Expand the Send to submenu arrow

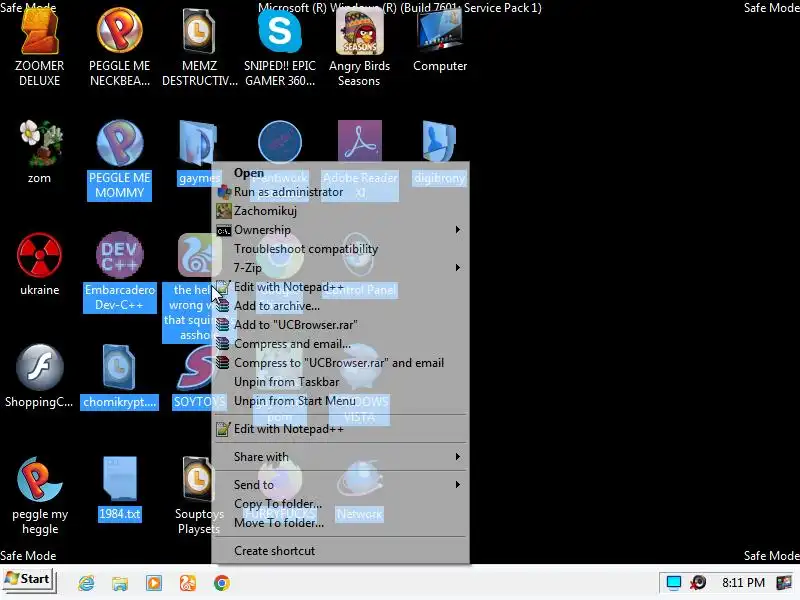pyautogui.click(x=458, y=485)
